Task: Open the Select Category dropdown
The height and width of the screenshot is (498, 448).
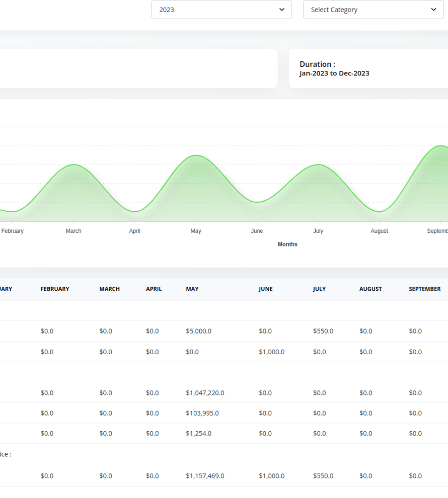Action: point(372,10)
